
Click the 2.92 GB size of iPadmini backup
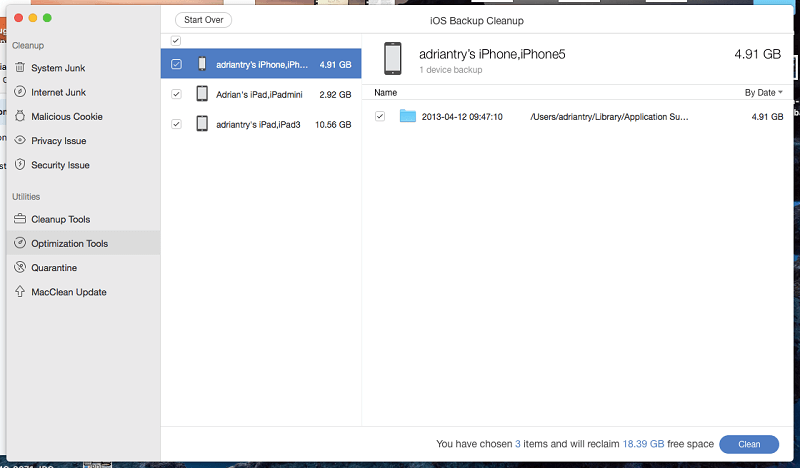point(335,94)
